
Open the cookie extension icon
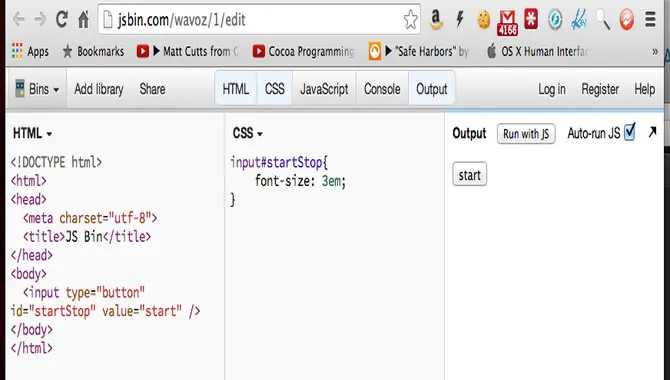click(x=484, y=20)
